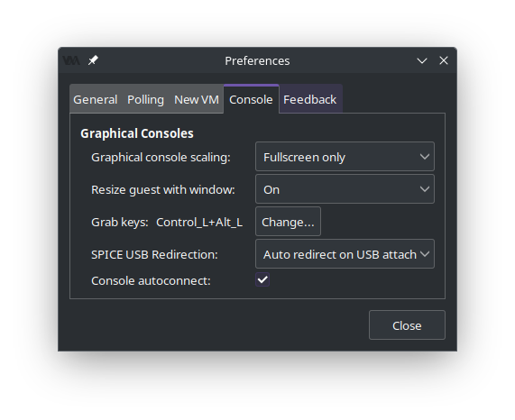Open the SPICE USB Redirection dropdown
This screenshot has width=515, height=420.
tap(345, 254)
